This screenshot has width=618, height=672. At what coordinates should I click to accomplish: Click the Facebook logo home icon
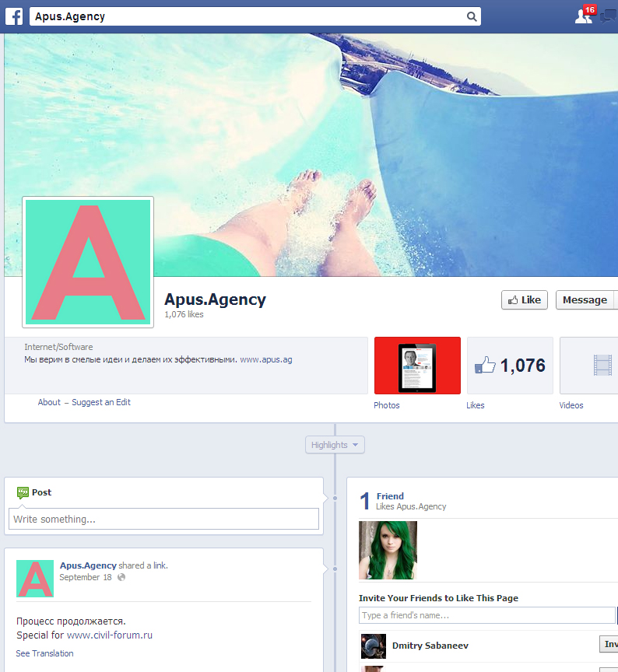14,16
